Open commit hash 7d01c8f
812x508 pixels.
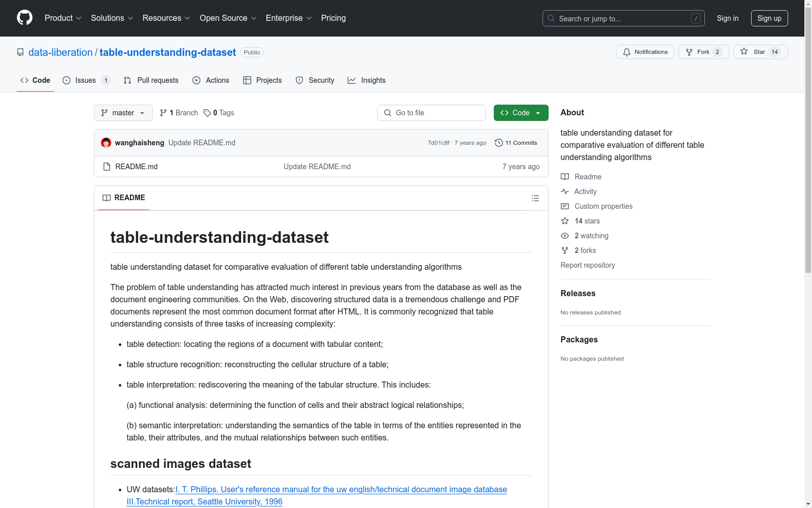click(438, 143)
